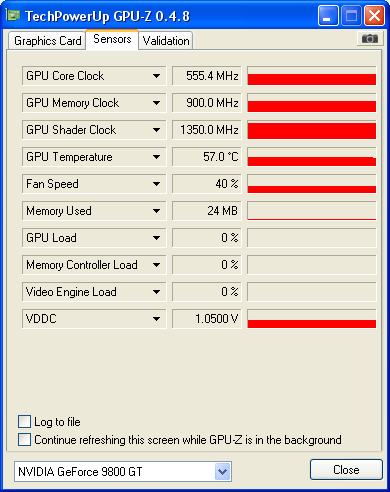Open the Validation tab

point(166,41)
